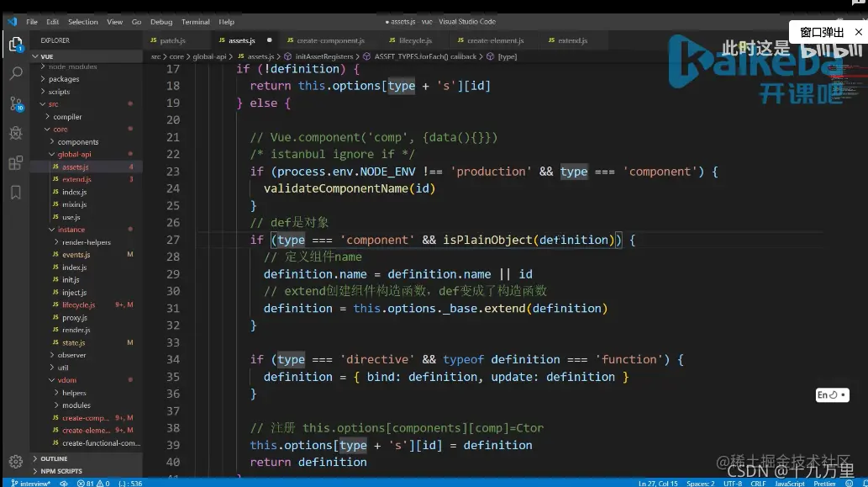Click initAssetRegisters breadcrumb
Image resolution: width=868 pixels, height=487 pixels.
(324, 56)
